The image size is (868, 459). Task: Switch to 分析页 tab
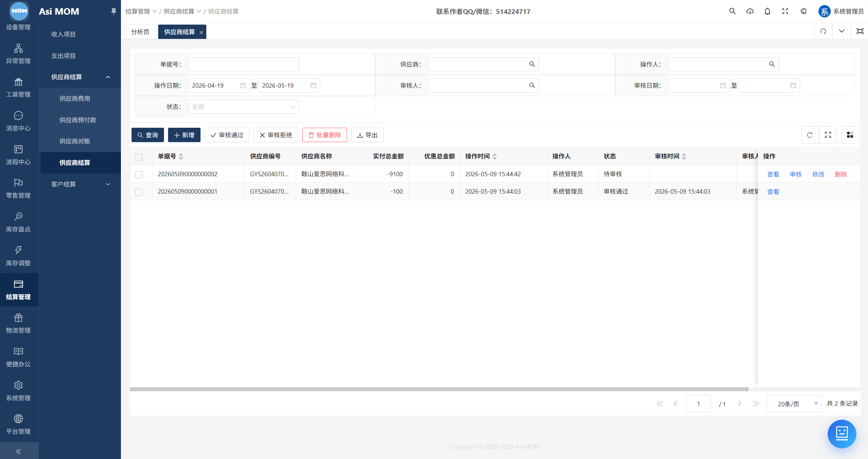tap(140, 32)
